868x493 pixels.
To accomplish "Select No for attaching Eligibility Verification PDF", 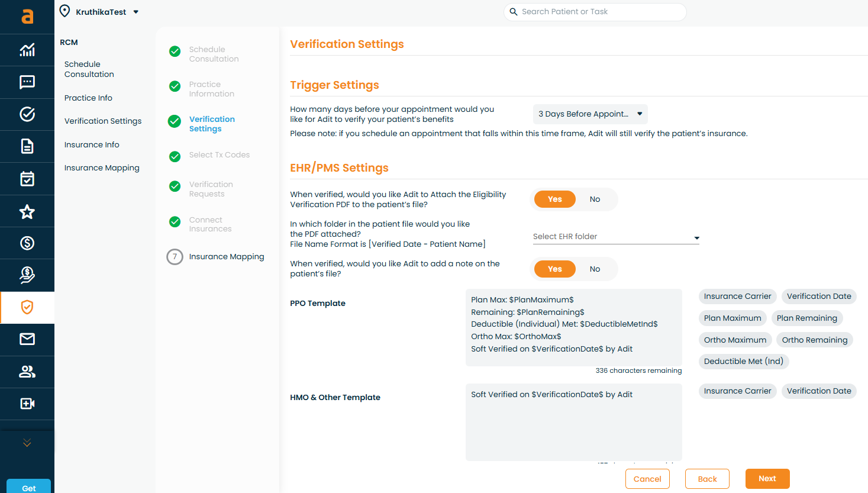I will [x=595, y=199].
